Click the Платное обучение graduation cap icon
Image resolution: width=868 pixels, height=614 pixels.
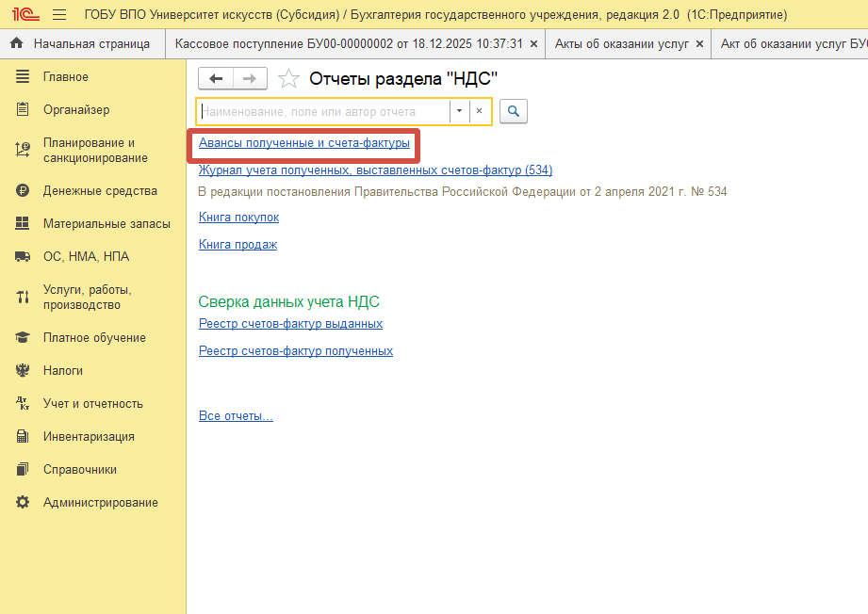(22, 337)
